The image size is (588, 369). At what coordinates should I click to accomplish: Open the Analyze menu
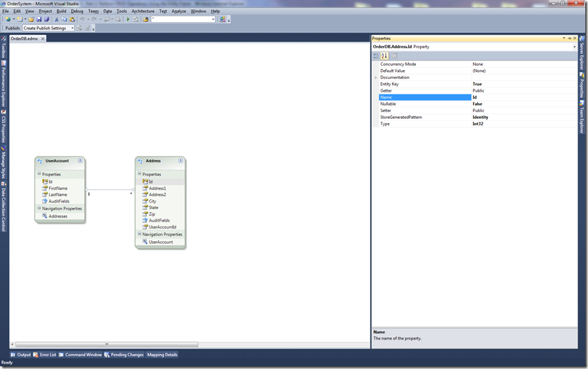pyautogui.click(x=179, y=12)
